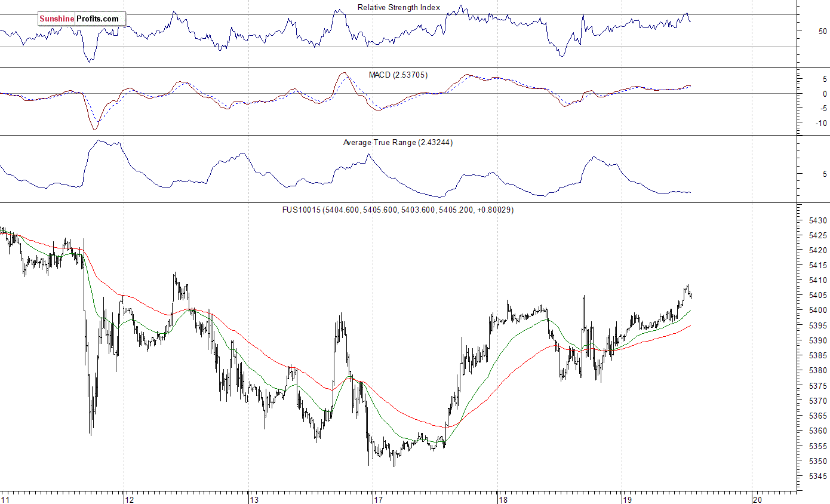Click date label 18 on time axis

click(x=503, y=499)
